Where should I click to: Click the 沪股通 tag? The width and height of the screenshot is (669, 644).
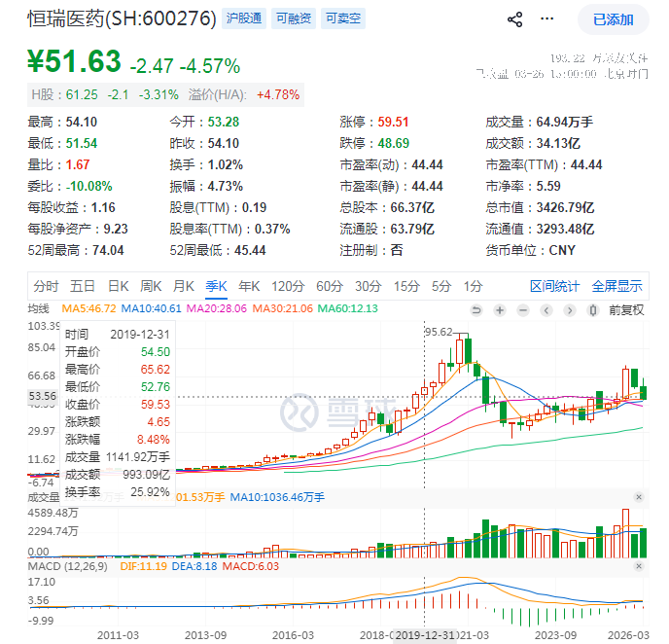click(244, 18)
